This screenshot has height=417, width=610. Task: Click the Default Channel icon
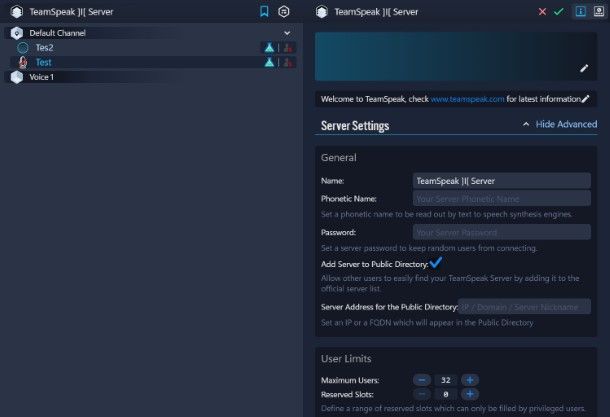pos(17,33)
